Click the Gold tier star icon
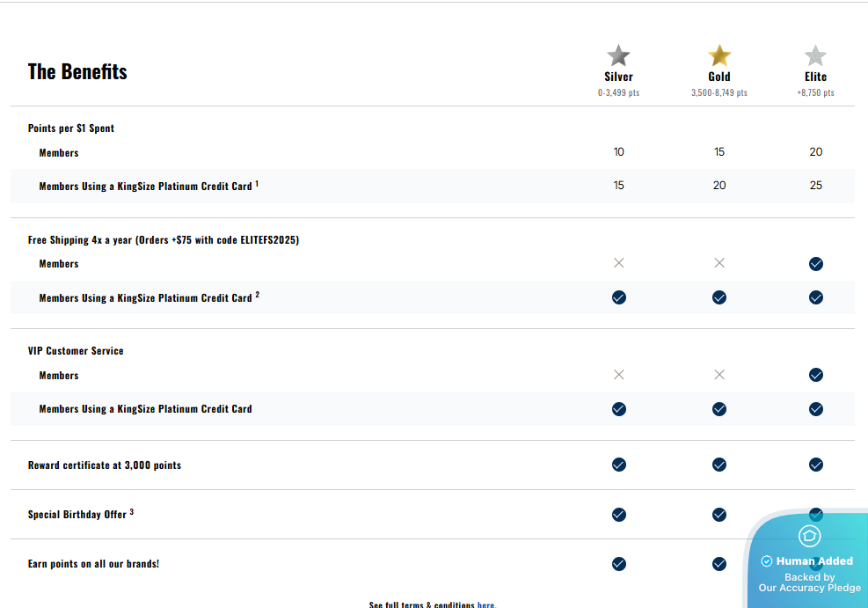868x608 pixels. tap(719, 55)
